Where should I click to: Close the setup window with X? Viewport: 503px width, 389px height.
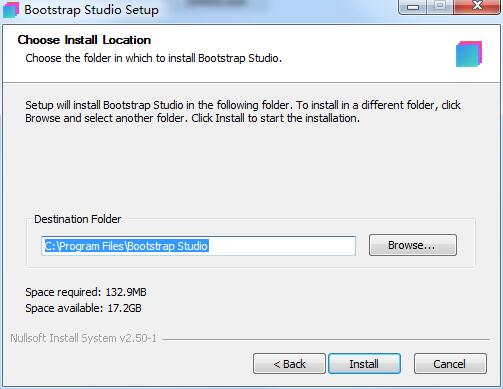point(477,7)
